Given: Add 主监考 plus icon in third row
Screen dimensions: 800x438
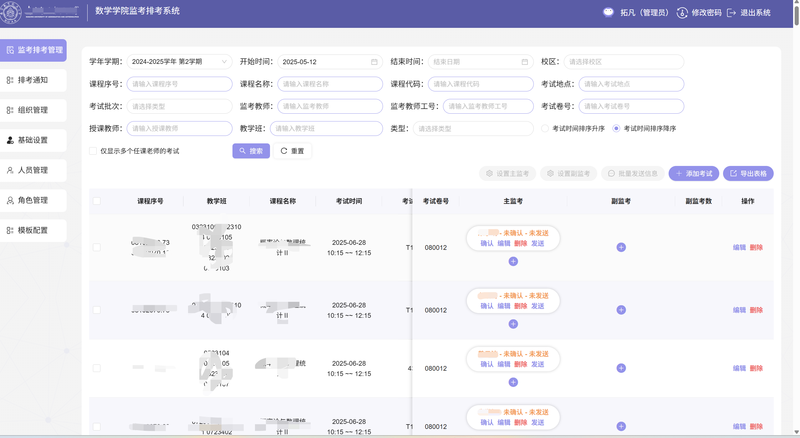Looking at the screenshot, I should [513, 382].
